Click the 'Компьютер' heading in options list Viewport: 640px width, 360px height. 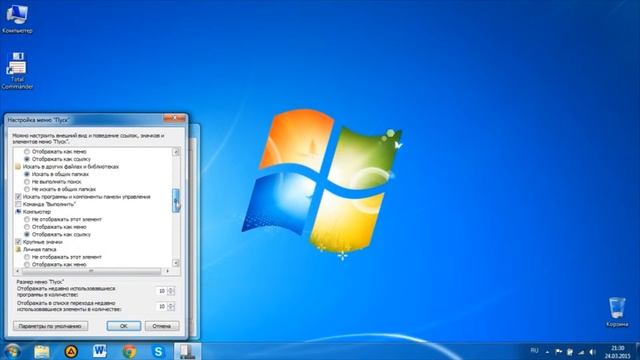(37, 212)
